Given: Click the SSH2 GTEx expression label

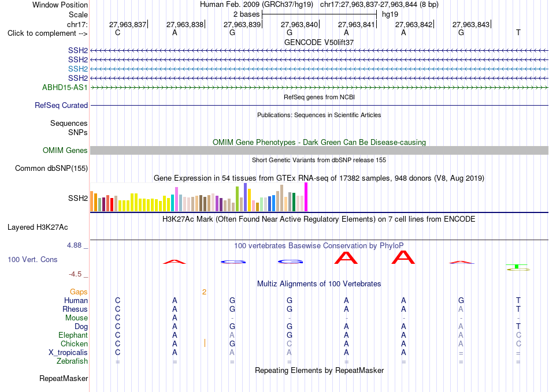Looking at the screenshot, I should click(78, 198).
